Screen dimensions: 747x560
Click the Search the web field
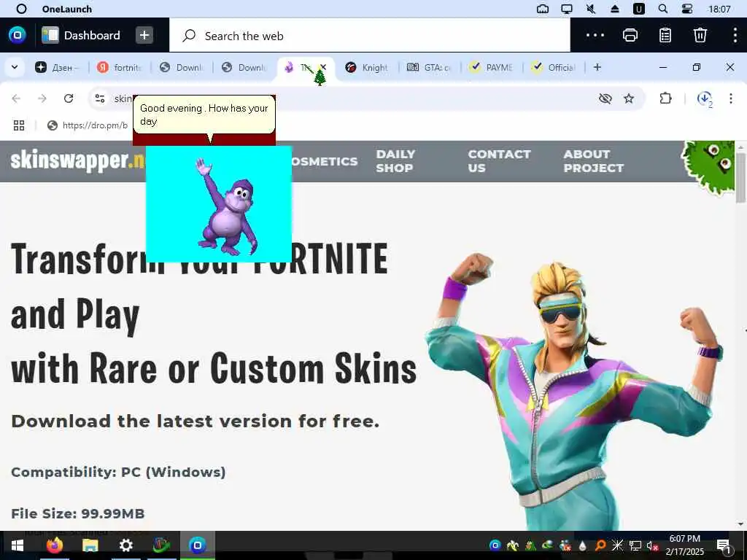pos(369,36)
